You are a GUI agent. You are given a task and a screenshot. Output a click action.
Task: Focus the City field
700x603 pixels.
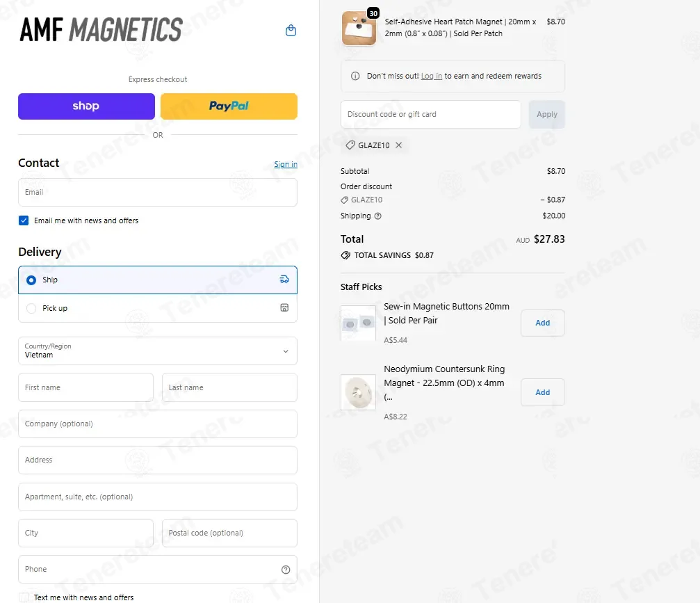86,533
